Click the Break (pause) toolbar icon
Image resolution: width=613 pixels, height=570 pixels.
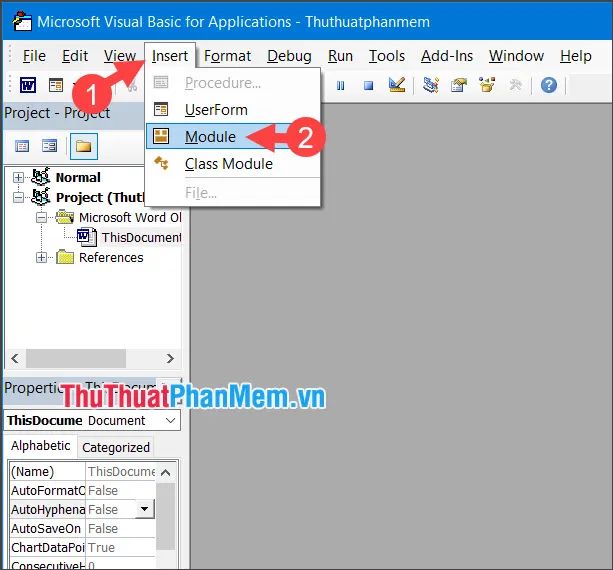click(341, 86)
